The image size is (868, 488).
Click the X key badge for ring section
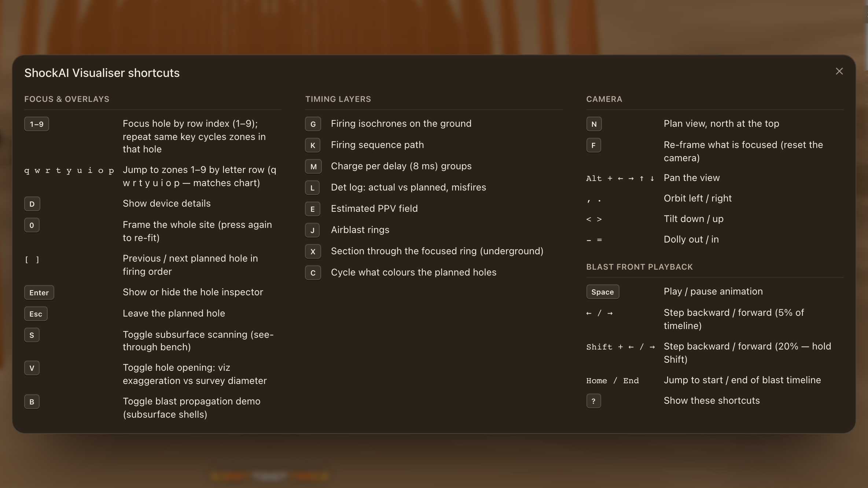click(x=313, y=252)
